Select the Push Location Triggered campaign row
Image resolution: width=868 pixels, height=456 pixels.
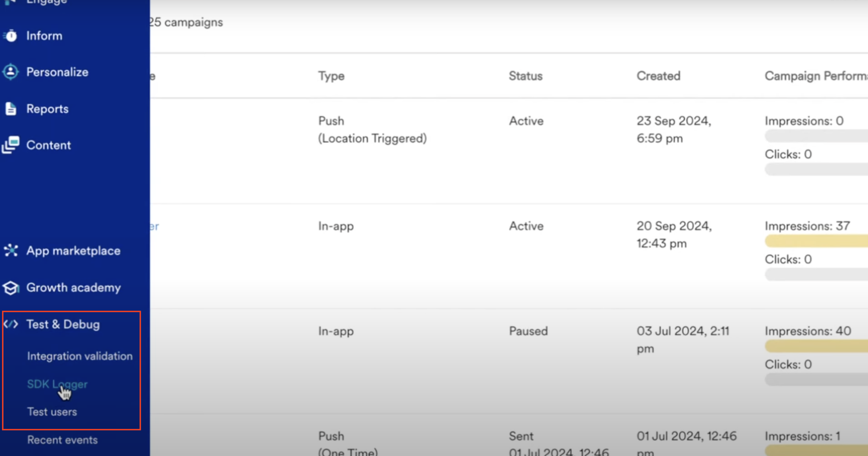[x=509, y=151]
